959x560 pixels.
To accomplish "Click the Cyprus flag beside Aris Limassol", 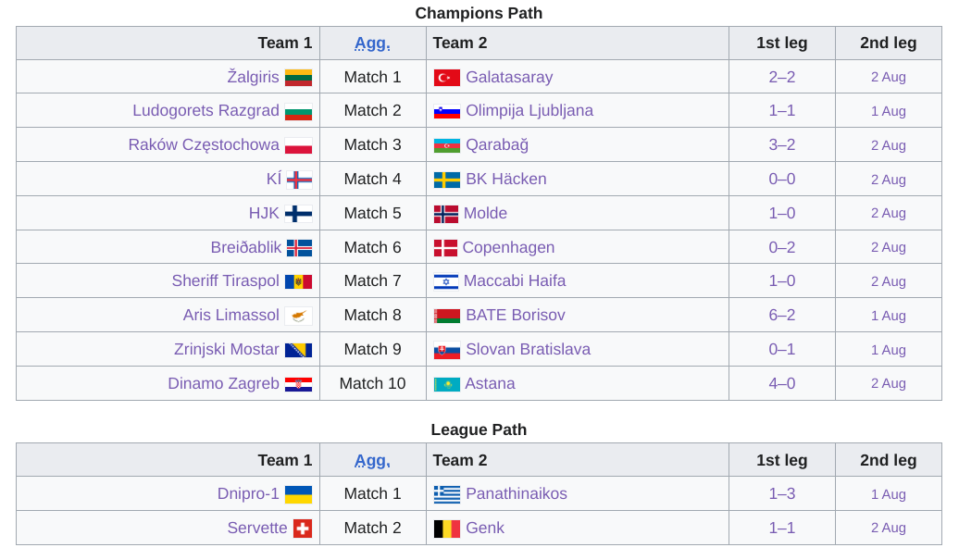I will coord(298,316).
